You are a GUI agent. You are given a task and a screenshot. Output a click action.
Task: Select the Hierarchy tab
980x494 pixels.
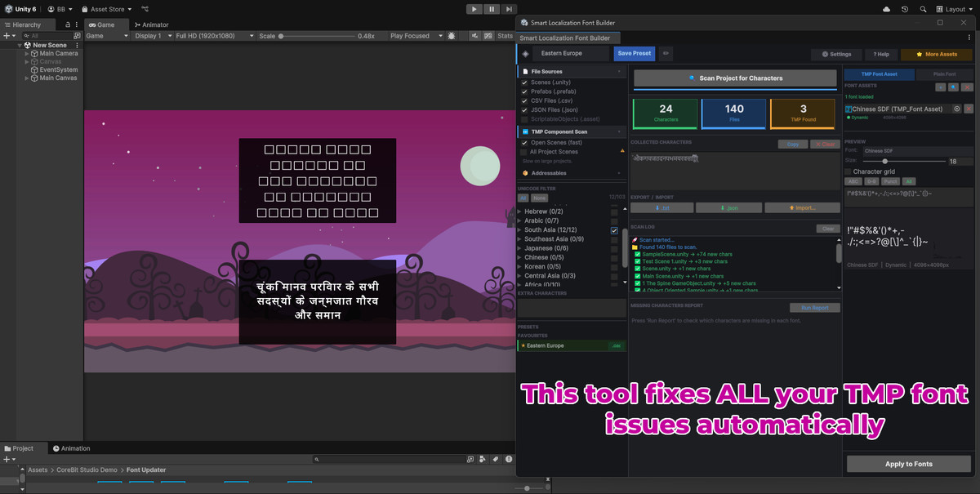coord(27,25)
